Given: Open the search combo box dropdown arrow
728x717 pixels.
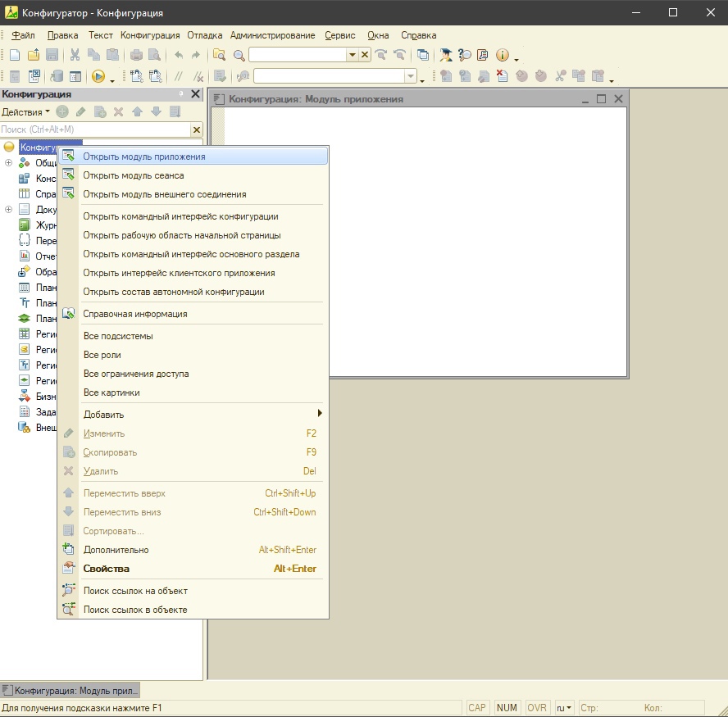Looking at the screenshot, I should tap(353, 55).
